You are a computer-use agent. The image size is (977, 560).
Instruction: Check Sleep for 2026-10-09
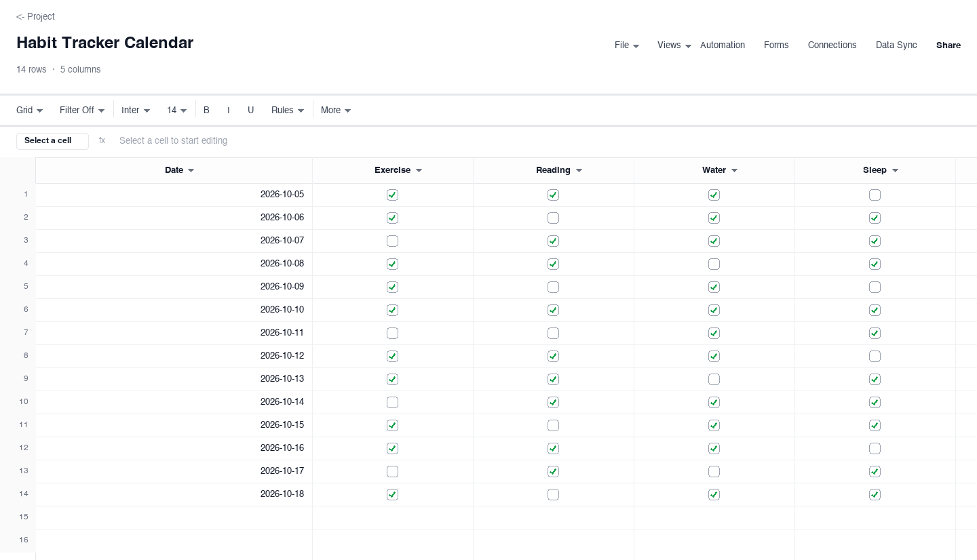tap(875, 287)
